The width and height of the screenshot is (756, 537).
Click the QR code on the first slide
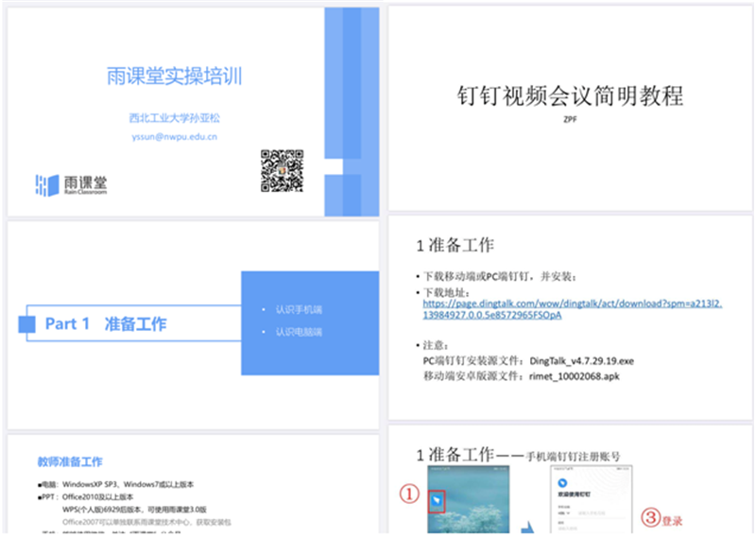[282, 170]
